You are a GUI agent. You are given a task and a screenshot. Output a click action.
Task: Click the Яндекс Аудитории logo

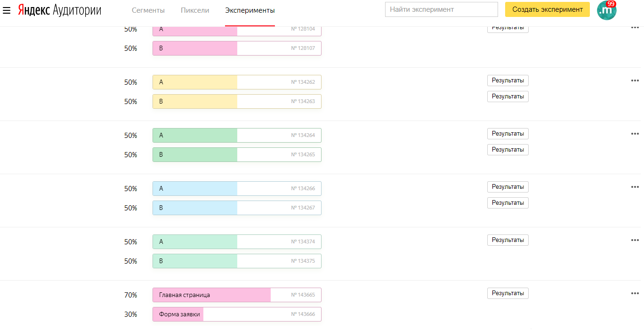pyautogui.click(x=60, y=10)
